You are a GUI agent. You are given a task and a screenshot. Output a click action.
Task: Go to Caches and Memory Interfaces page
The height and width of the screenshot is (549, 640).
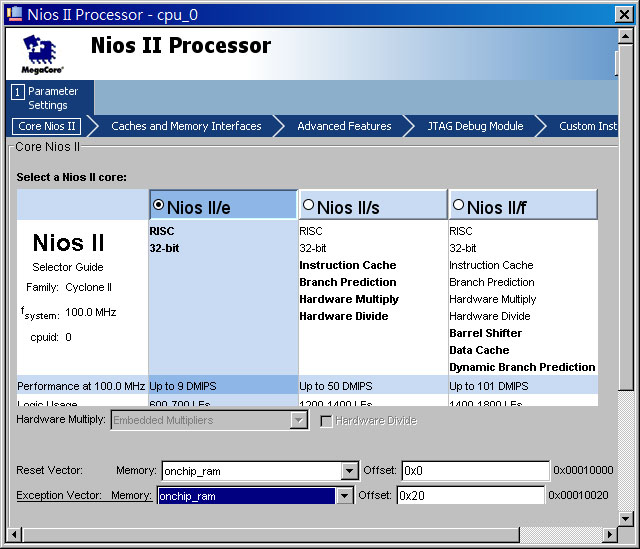[186, 126]
